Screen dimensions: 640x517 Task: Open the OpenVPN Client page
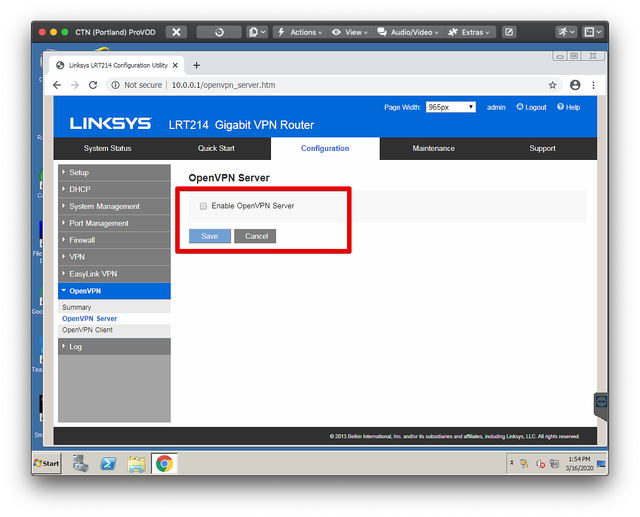(x=87, y=330)
